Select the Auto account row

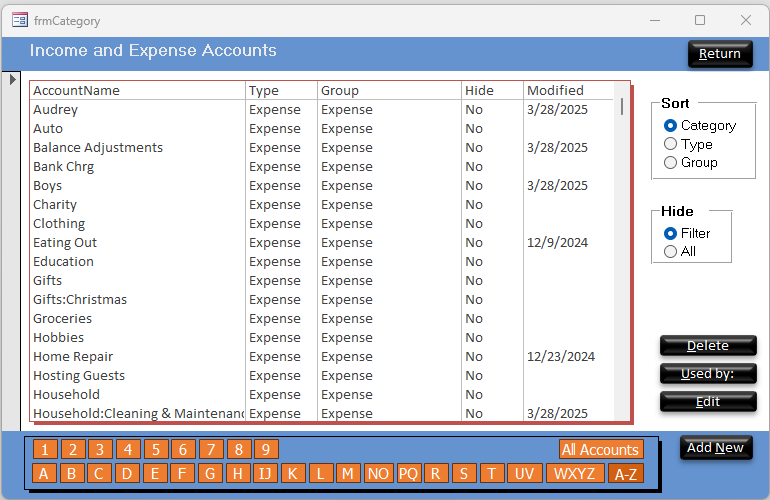pyautogui.click(x=322, y=129)
